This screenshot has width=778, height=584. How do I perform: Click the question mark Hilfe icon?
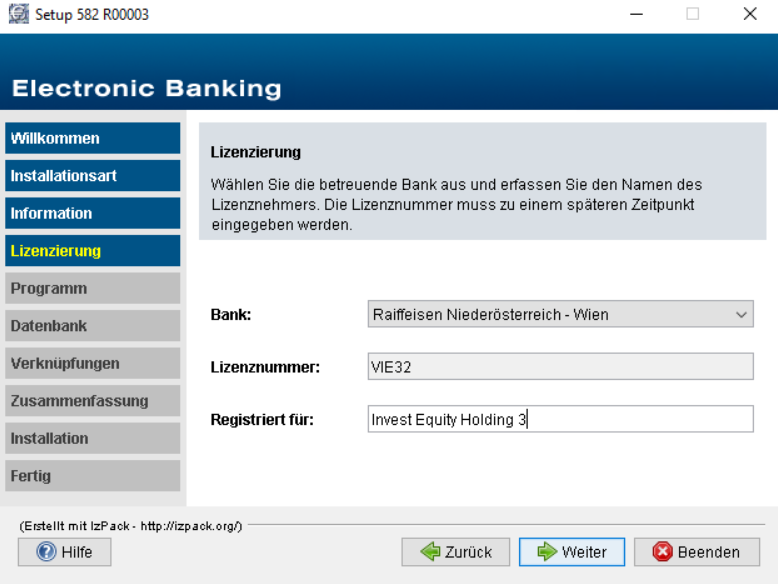click(46, 552)
